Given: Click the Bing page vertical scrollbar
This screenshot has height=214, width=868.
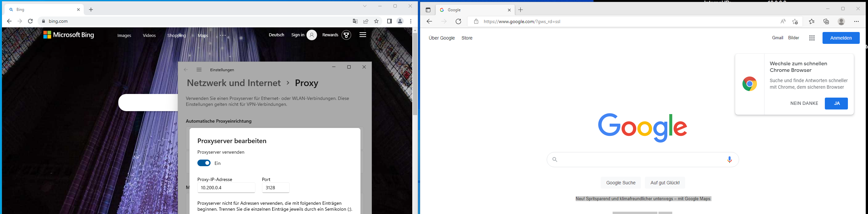Looking at the screenshot, I should (x=415, y=74).
